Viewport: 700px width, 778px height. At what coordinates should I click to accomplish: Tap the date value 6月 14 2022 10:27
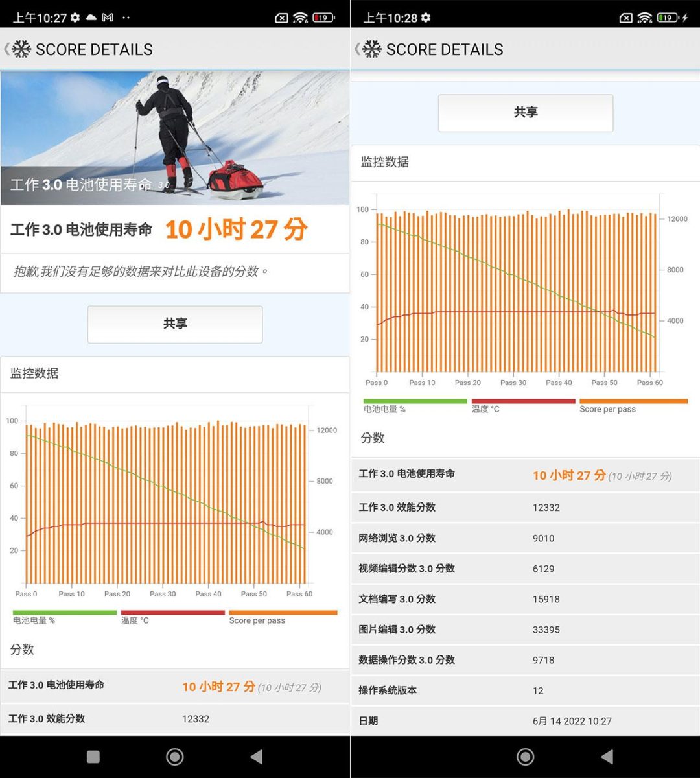(572, 721)
